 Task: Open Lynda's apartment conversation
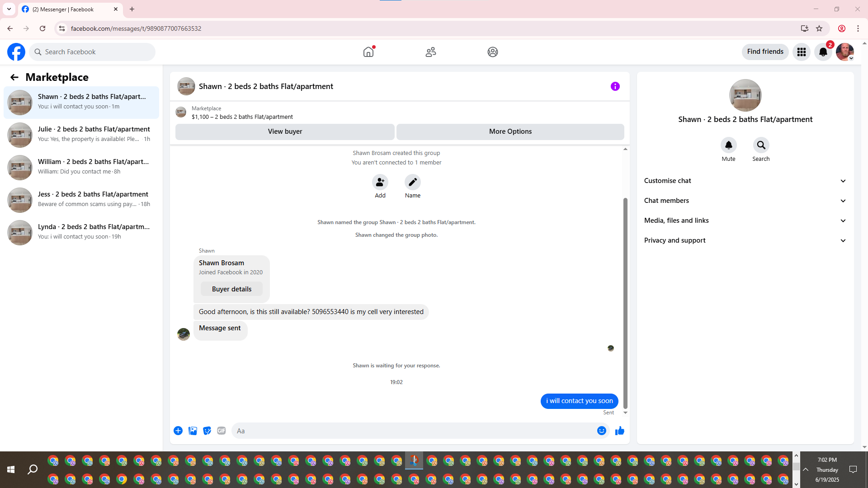click(81, 233)
